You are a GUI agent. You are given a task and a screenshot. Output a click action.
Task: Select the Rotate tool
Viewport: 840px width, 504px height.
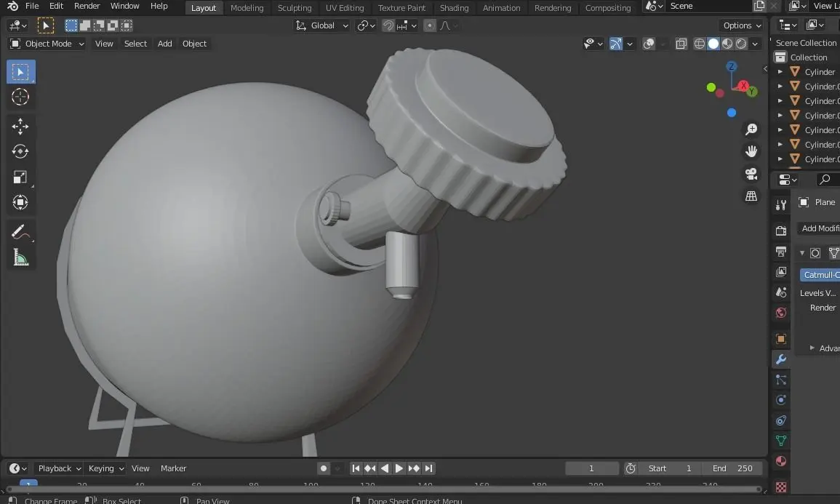[x=20, y=151]
